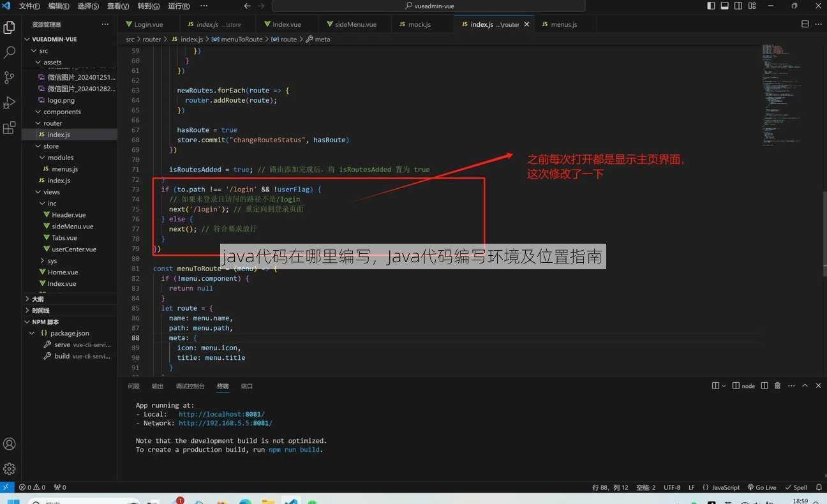Expand the sys folder
This screenshot has width=827, height=504.
click(x=70, y=260)
